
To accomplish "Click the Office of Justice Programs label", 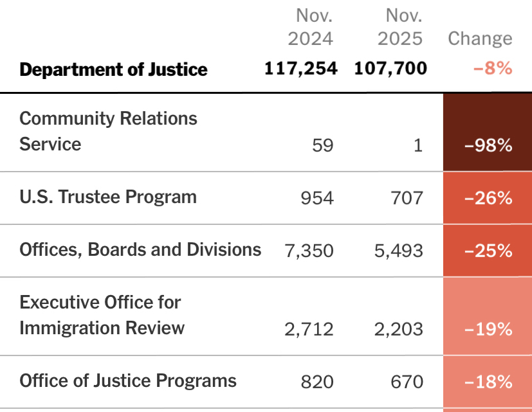I will tap(128, 381).
